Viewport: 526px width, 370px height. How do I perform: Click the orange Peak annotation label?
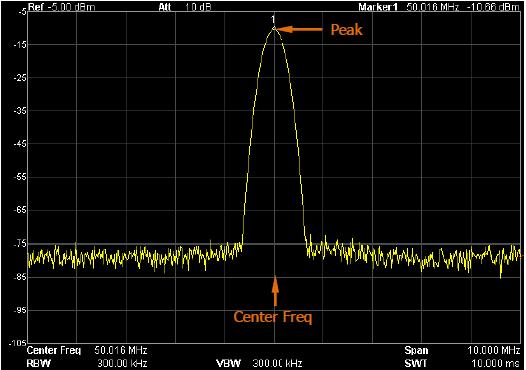[x=347, y=30]
